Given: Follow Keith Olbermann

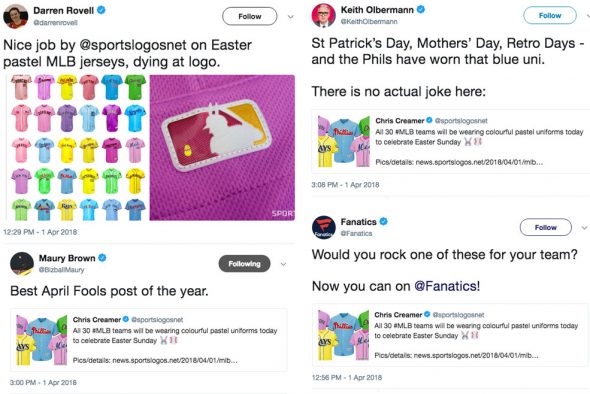Looking at the screenshot, I should click(x=550, y=15).
